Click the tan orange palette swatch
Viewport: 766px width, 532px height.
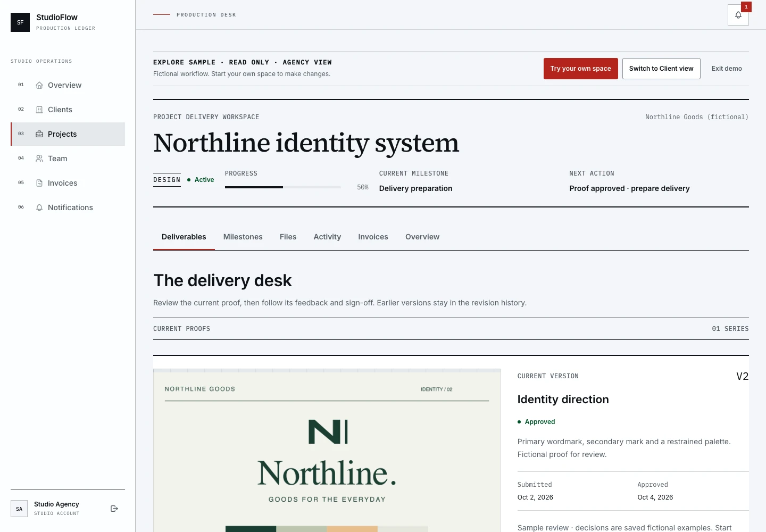pyautogui.click(x=352, y=529)
